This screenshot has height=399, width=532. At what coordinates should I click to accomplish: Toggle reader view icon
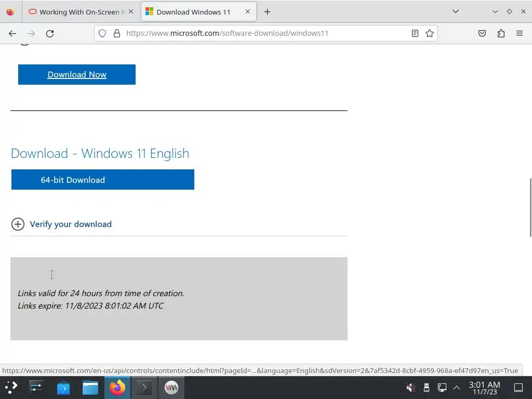pos(415,33)
